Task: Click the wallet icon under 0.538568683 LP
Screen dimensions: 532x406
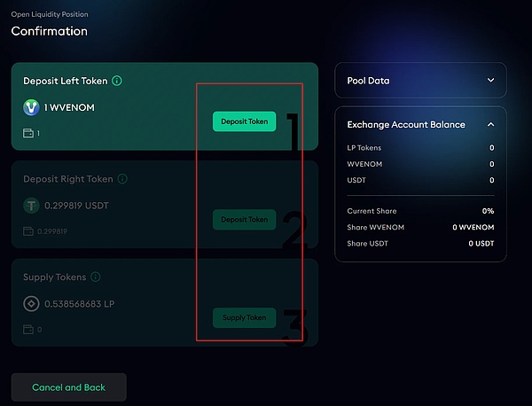Action: click(x=28, y=330)
